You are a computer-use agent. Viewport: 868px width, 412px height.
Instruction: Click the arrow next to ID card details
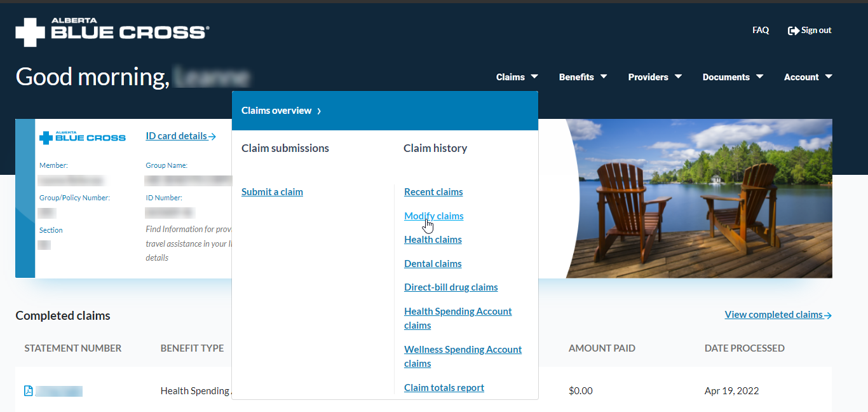(212, 136)
